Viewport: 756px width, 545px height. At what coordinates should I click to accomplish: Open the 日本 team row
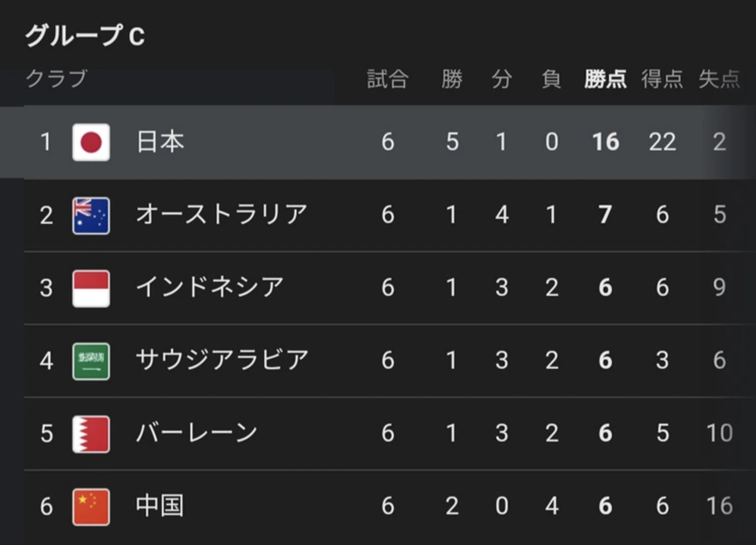[x=378, y=142]
